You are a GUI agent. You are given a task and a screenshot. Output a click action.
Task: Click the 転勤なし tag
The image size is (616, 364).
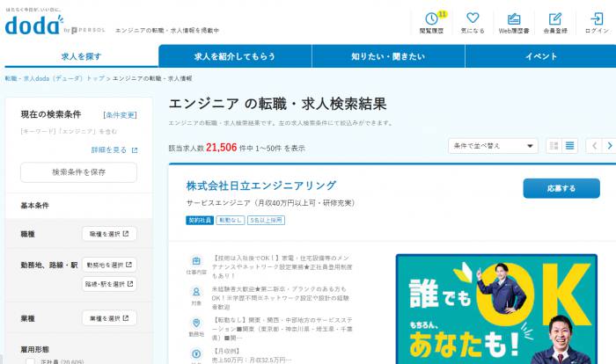click(x=231, y=221)
